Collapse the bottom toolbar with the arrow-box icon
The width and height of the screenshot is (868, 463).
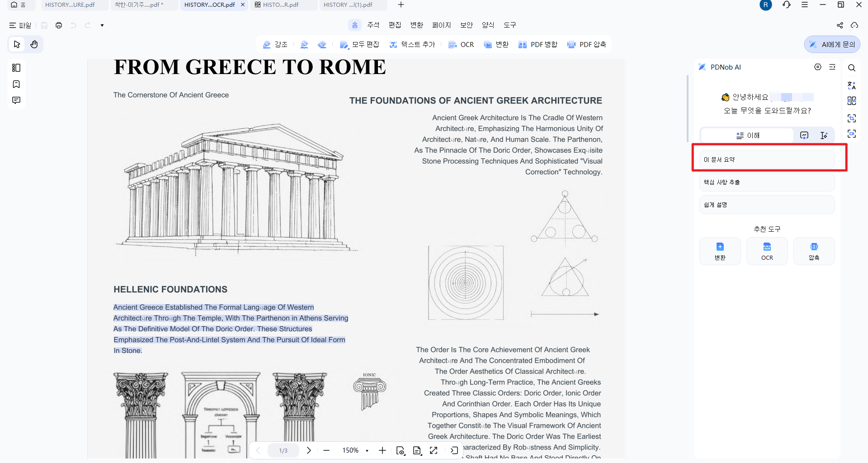(454, 450)
